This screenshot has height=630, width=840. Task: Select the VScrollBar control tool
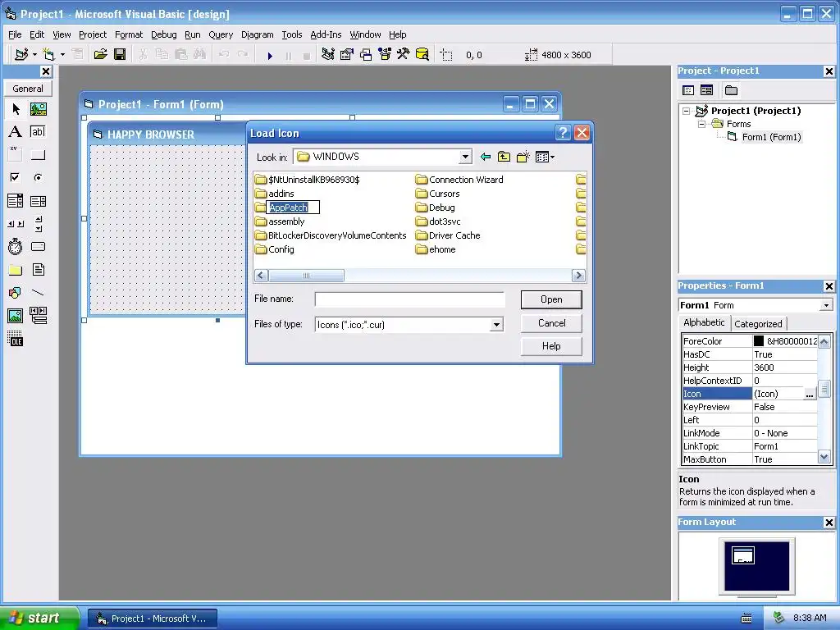coord(38,224)
